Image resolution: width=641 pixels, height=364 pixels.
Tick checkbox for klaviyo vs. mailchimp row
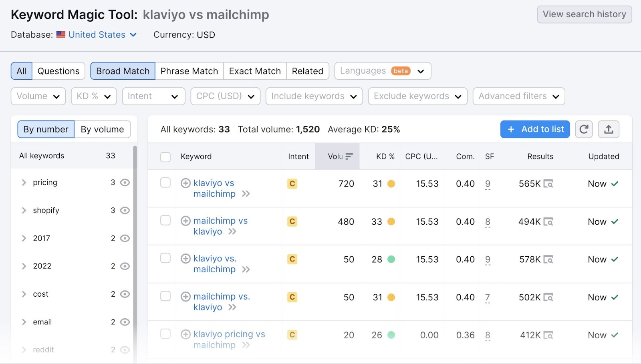tap(165, 258)
